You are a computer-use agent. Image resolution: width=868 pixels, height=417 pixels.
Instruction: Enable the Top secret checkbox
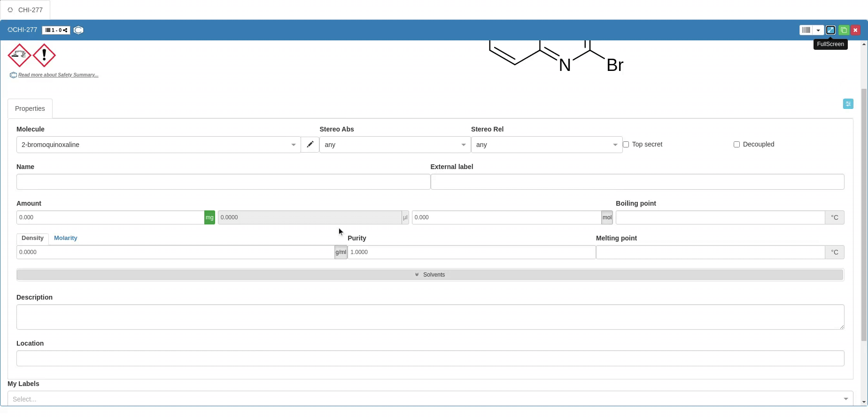pyautogui.click(x=626, y=145)
